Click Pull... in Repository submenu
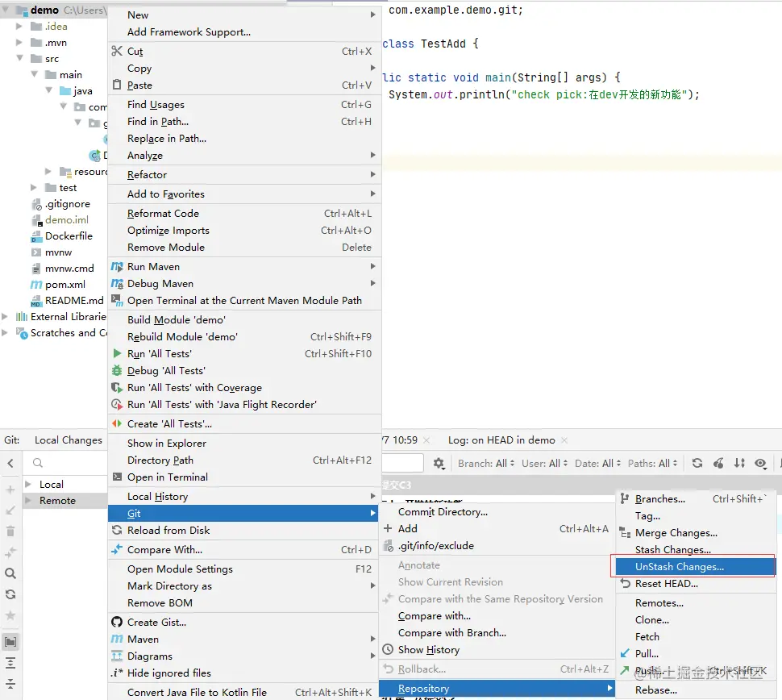The width and height of the screenshot is (782, 700). (695, 653)
